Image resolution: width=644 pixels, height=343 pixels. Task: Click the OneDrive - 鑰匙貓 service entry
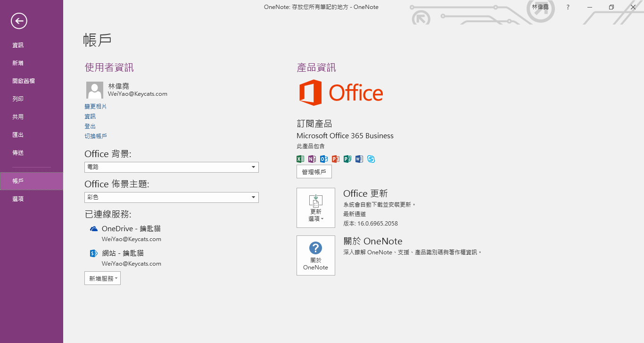tap(131, 229)
